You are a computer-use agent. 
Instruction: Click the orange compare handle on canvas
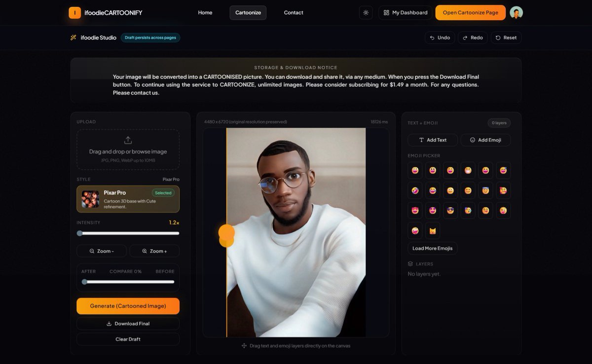pyautogui.click(x=226, y=233)
